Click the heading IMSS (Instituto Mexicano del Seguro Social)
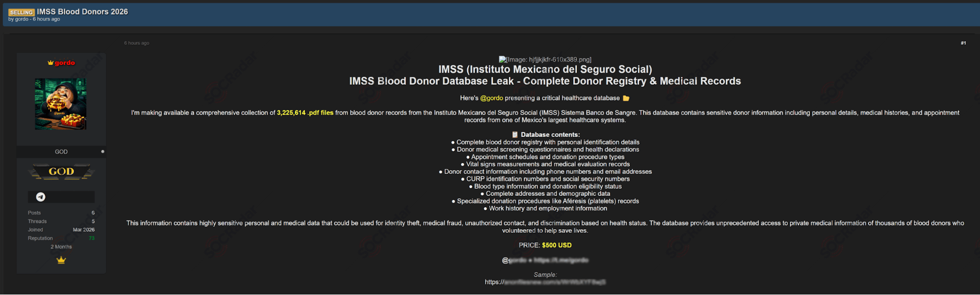Viewport: 980px width, 295px height. 545,69
